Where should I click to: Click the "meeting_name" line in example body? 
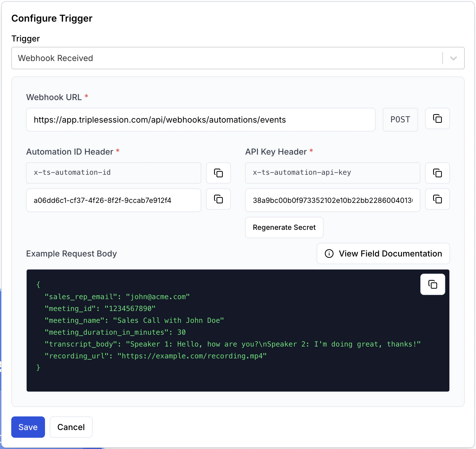134,320
